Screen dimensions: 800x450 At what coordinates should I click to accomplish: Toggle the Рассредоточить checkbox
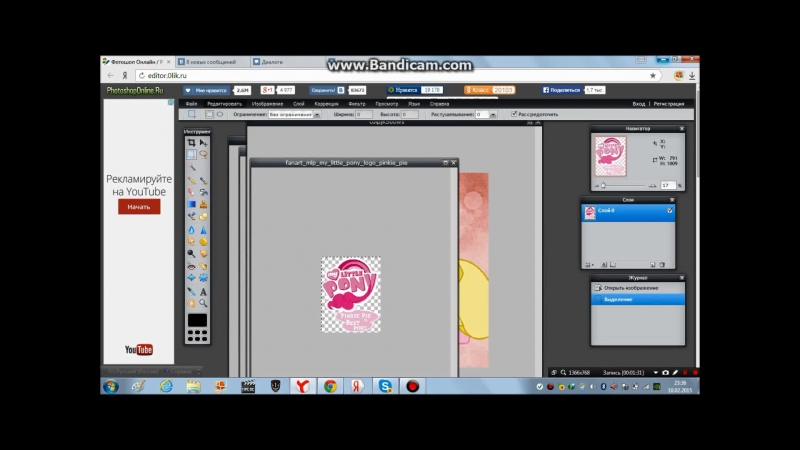514,114
